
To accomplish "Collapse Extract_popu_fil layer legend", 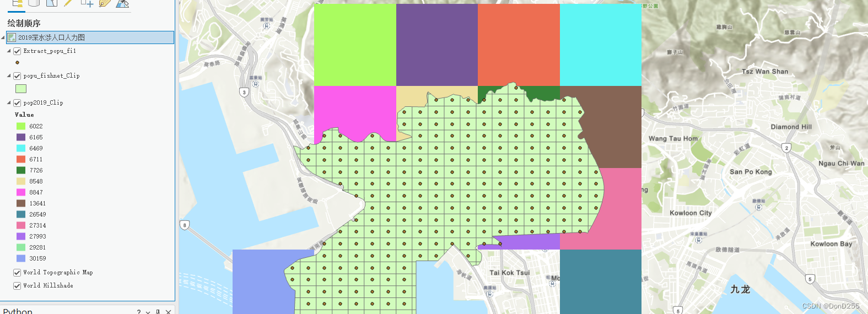I will tap(9, 51).
